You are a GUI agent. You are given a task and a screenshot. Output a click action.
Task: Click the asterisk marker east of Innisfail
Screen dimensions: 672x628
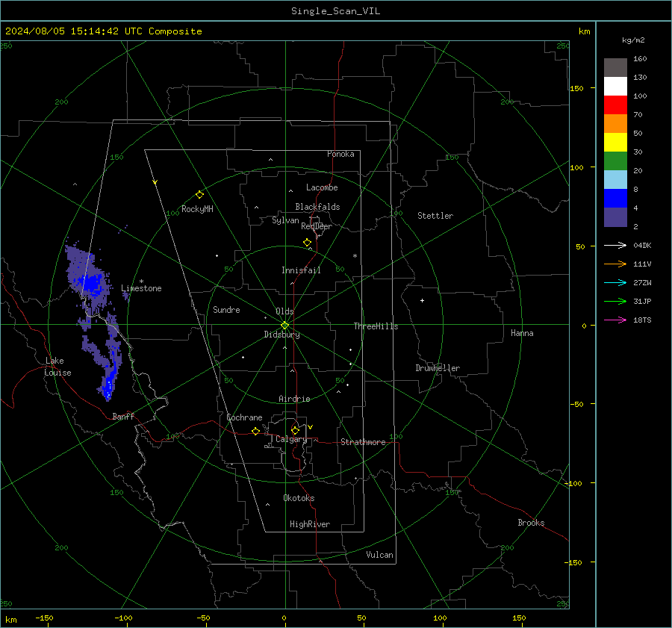355,256
